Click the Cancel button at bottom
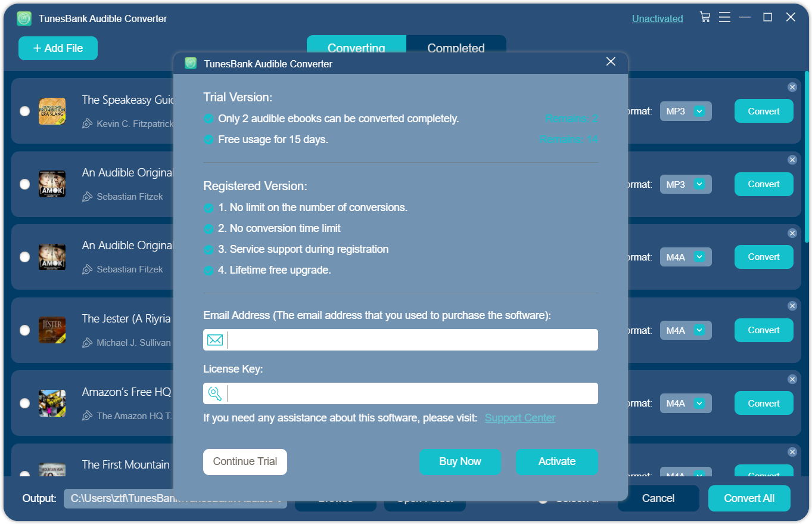This screenshot has height=524, width=812. 658,498
